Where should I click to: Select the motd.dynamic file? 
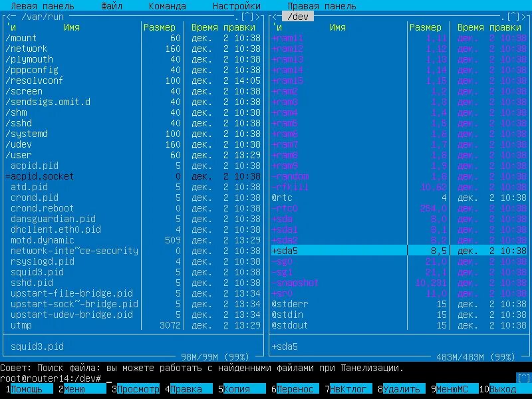(133, 240)
